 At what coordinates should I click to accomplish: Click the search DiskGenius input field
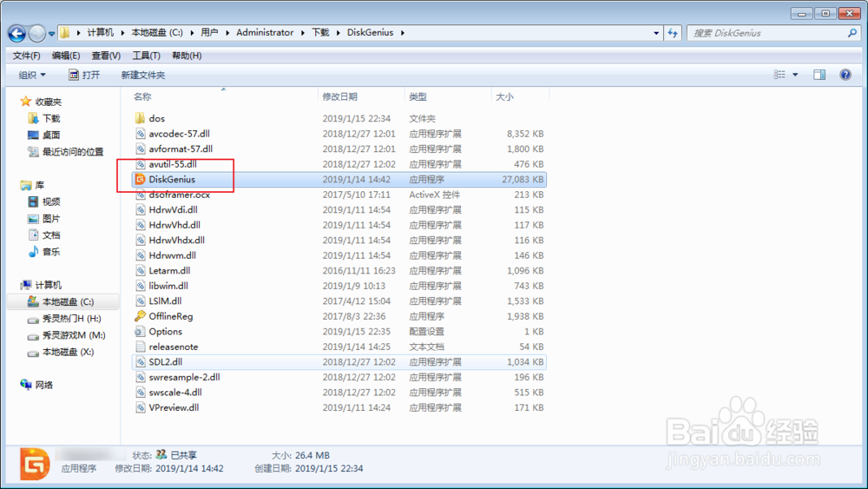766,33
